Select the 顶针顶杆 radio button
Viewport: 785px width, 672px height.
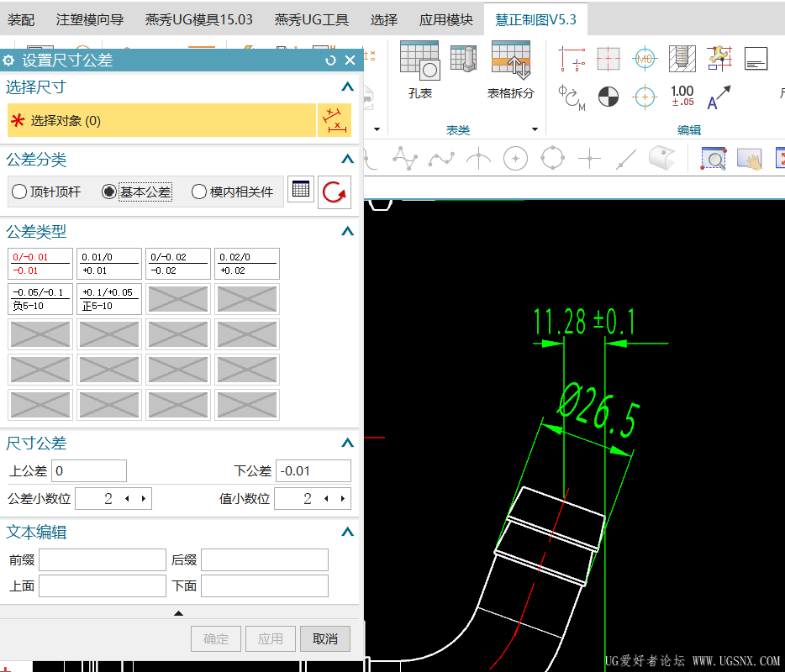(x=19, y=192)
